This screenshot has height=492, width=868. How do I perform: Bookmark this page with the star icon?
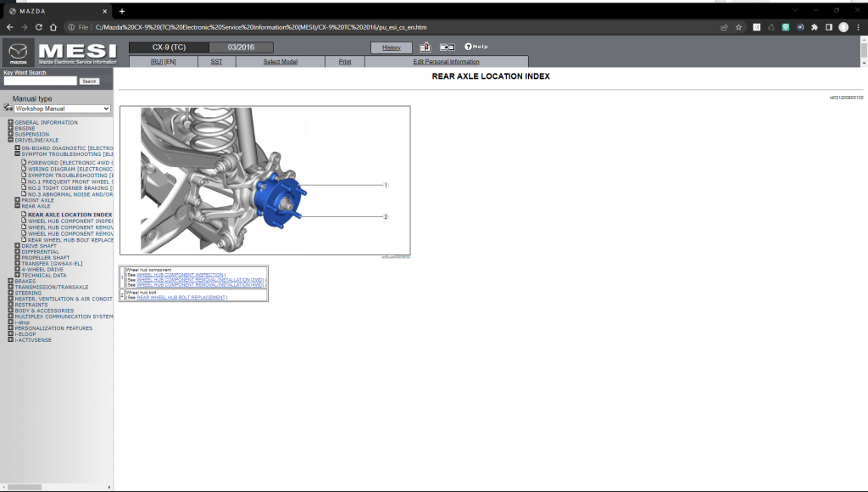738,27
